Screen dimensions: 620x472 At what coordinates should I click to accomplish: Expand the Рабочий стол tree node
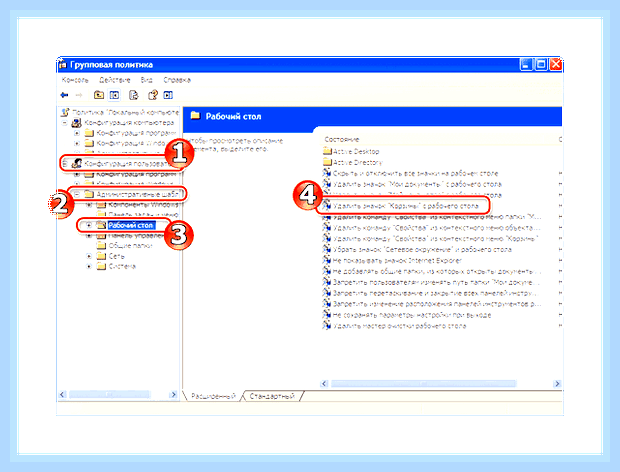[x=89, y=225]
